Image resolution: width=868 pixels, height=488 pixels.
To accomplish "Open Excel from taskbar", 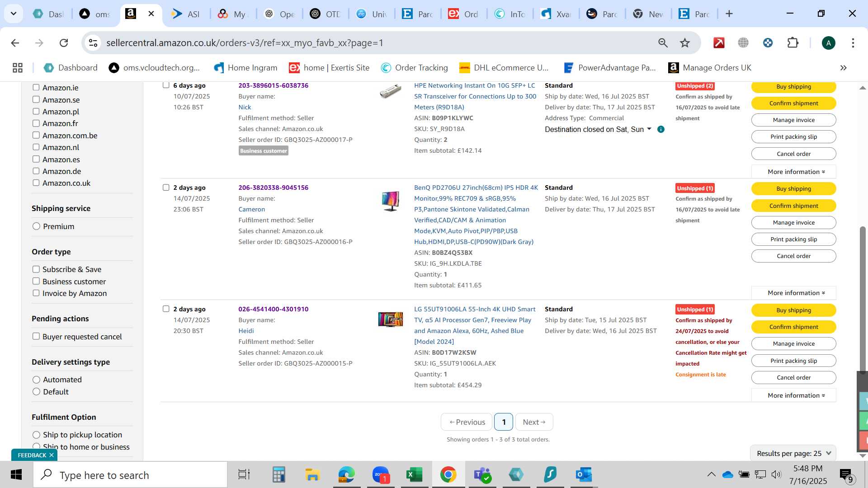I will click(x=414, y=475).
